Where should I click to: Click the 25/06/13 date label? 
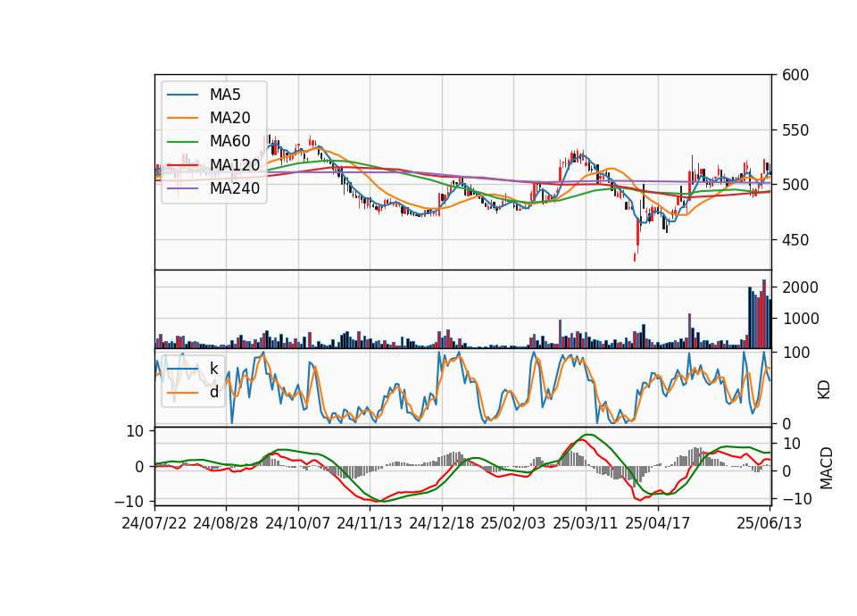769,523
